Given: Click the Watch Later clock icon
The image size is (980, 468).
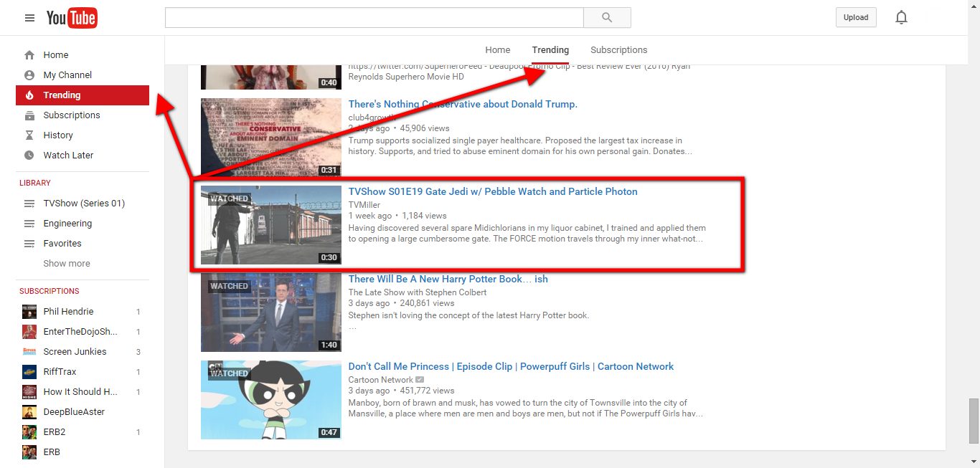Looking at the screenshot, I should (29, 156).
